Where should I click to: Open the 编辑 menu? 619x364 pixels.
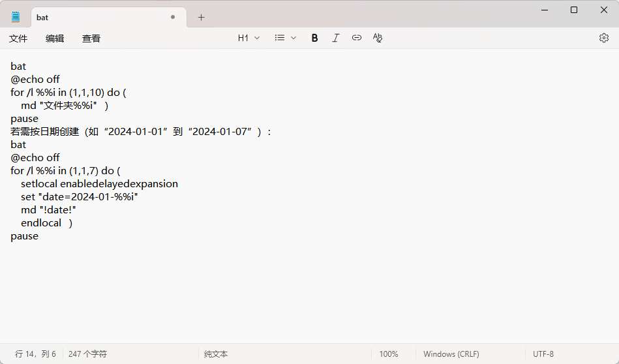(x=55, y=38)
